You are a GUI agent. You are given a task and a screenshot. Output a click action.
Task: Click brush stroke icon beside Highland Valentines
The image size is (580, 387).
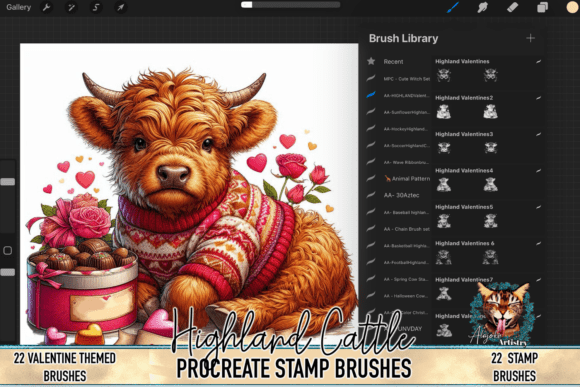tap(538, 61)
